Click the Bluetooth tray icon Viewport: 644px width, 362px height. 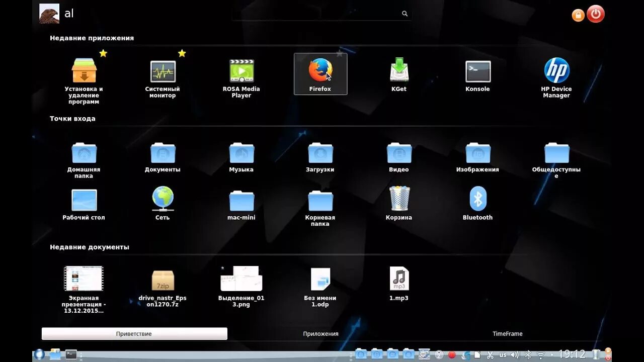[528, 355]
